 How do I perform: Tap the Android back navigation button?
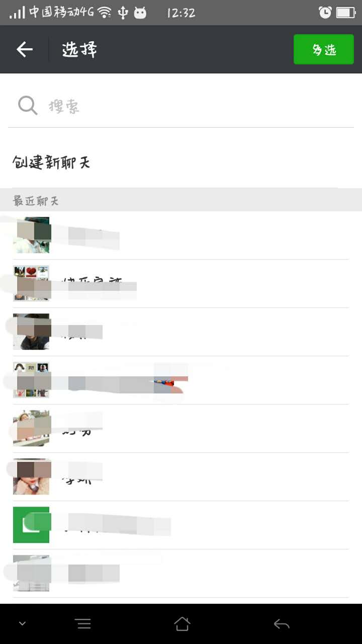(282, 624)
